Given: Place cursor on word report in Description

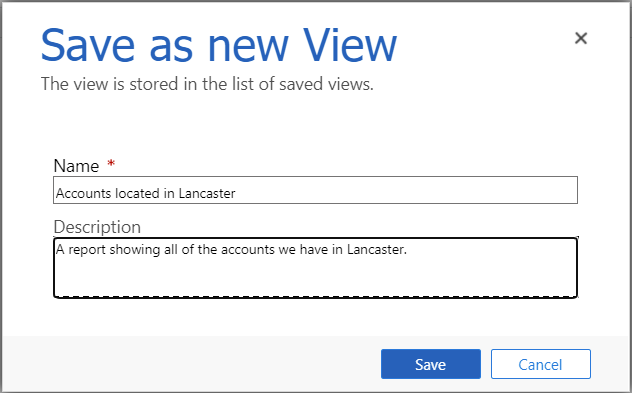Looking at the screenshot, I should tap(87, 250).
